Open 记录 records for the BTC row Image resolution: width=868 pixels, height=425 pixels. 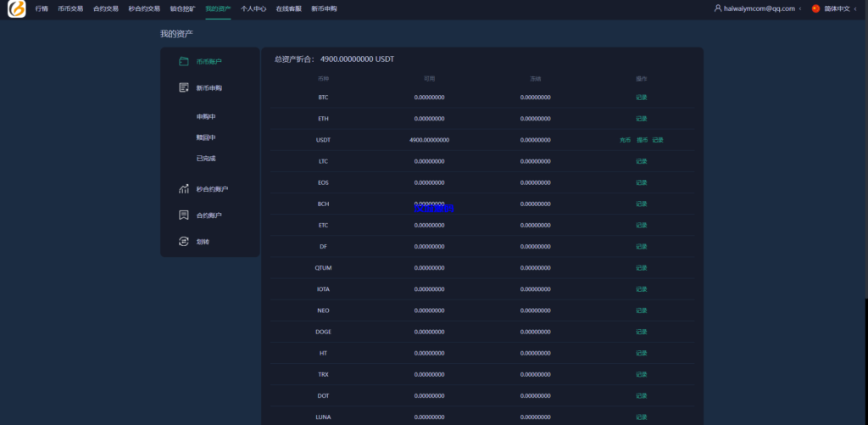642,98
